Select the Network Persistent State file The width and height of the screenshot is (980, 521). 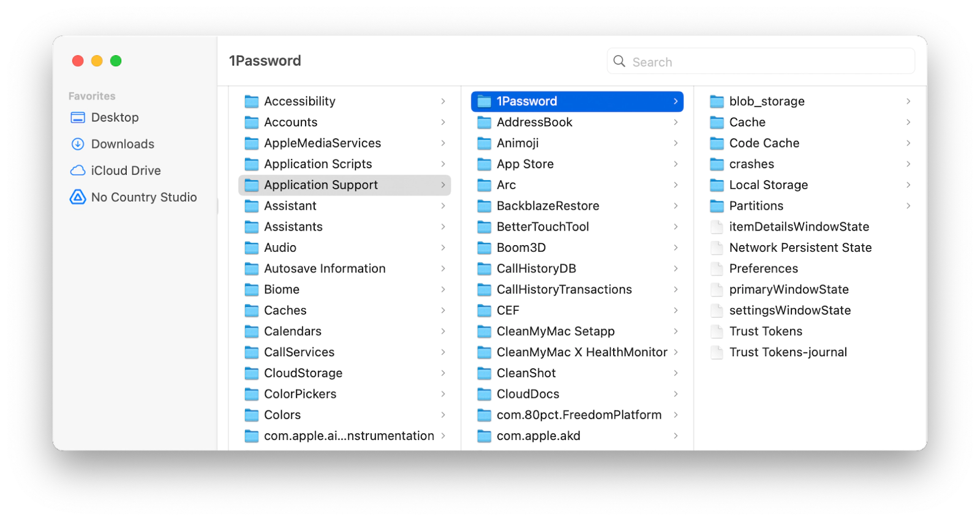pyautogui.click(x=800, y=248)
